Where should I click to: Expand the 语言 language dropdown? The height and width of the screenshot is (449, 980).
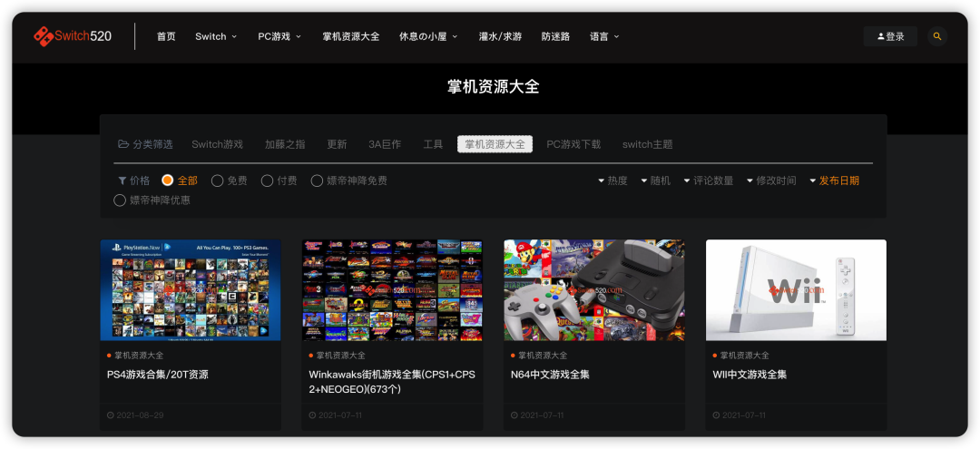tap(604, 36)
